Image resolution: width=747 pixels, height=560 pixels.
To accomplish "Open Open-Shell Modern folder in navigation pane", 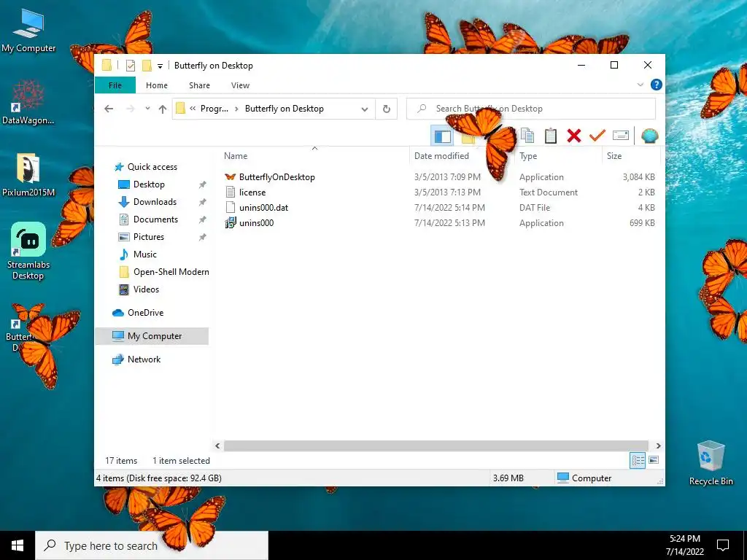I will point(171,272).
